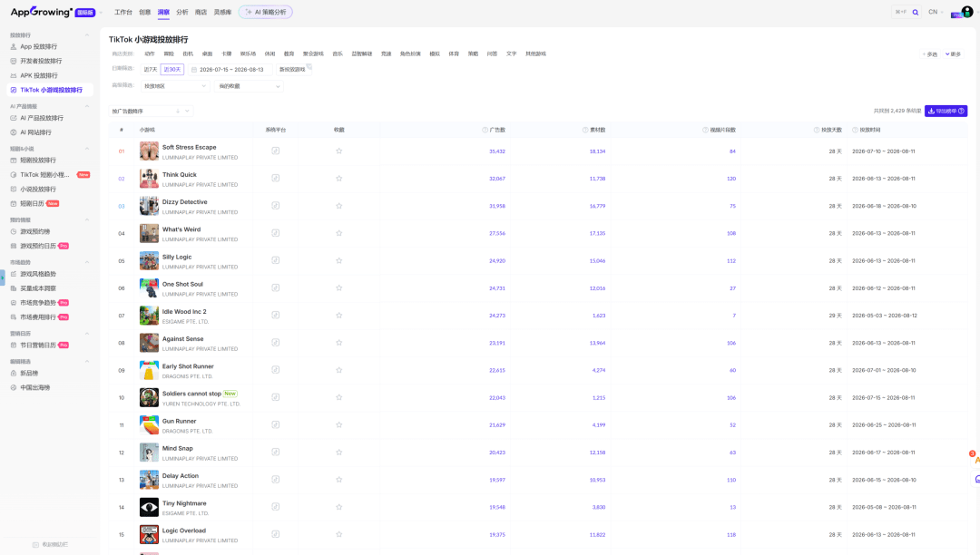Image resolution: width=980 pixels, height=555 pixels.
Task: Open 节日营销日历 Pro sidebar entry
Action: pyautogui.click(x=44, y=346)
